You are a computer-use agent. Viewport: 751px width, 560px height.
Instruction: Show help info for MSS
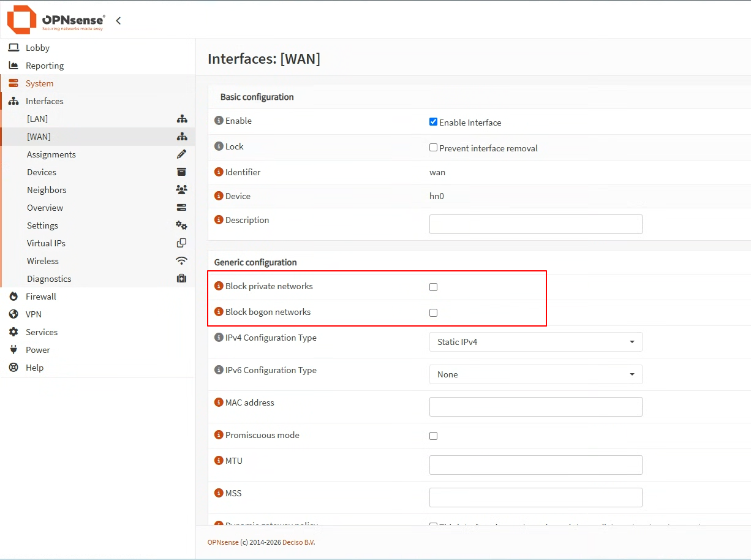click(x=219, y=493)
